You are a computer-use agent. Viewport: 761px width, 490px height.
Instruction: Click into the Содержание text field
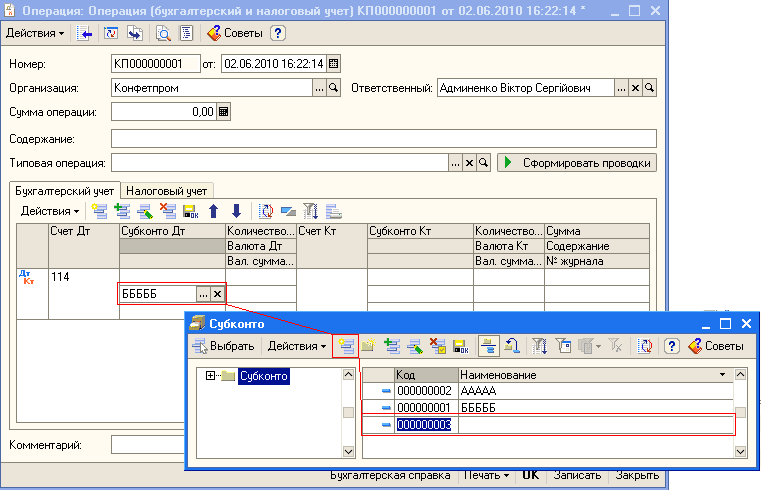383,138
